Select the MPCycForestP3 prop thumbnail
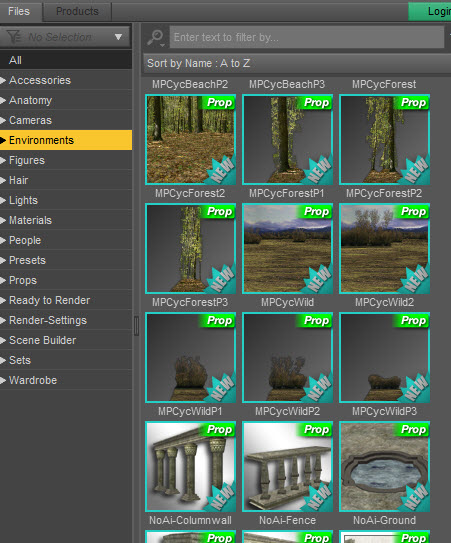Screen dimensions: 451x543 pyautogui.click(x=191, y=249)
